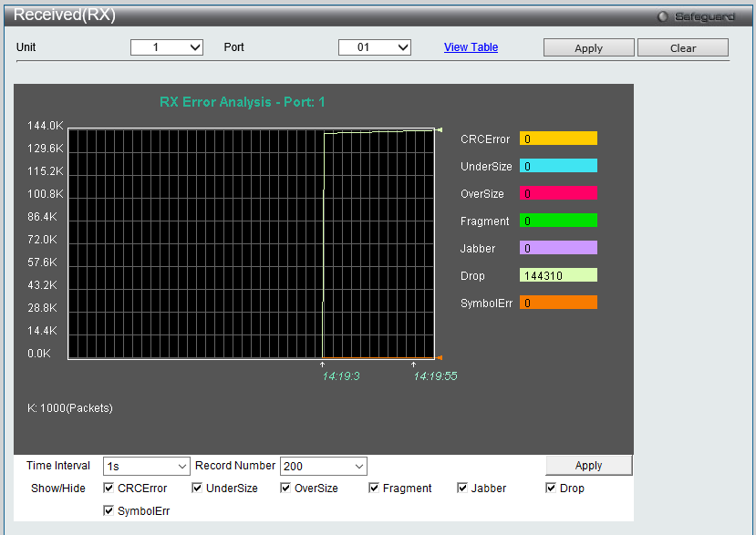Select the OverSize pink legend swatch

[x=558, y=193]
